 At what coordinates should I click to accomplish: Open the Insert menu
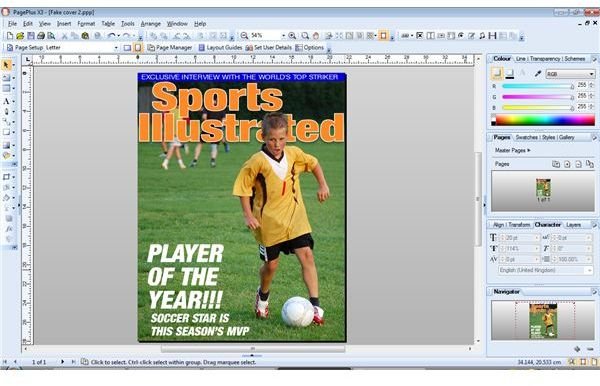(x=64, y=24)
